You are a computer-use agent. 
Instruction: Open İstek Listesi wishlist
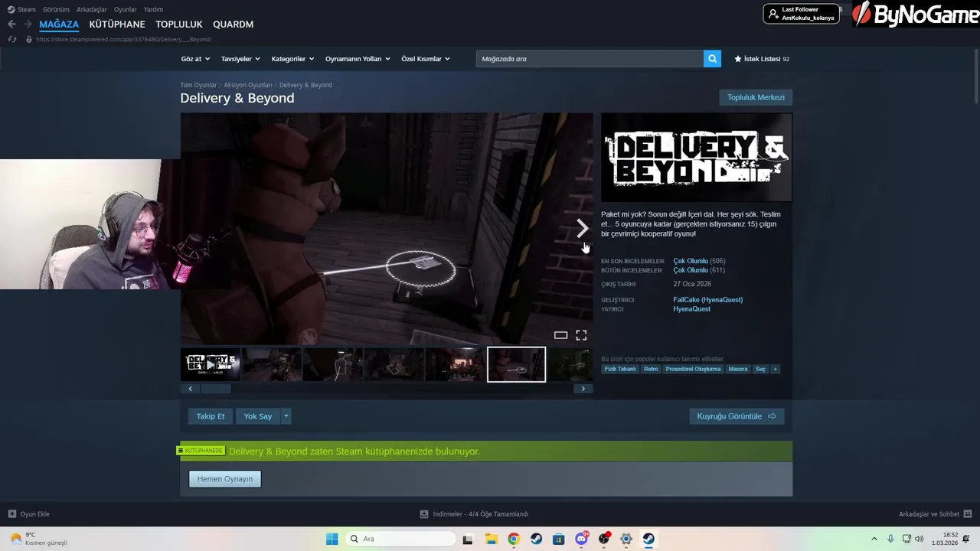click(762, 59)
